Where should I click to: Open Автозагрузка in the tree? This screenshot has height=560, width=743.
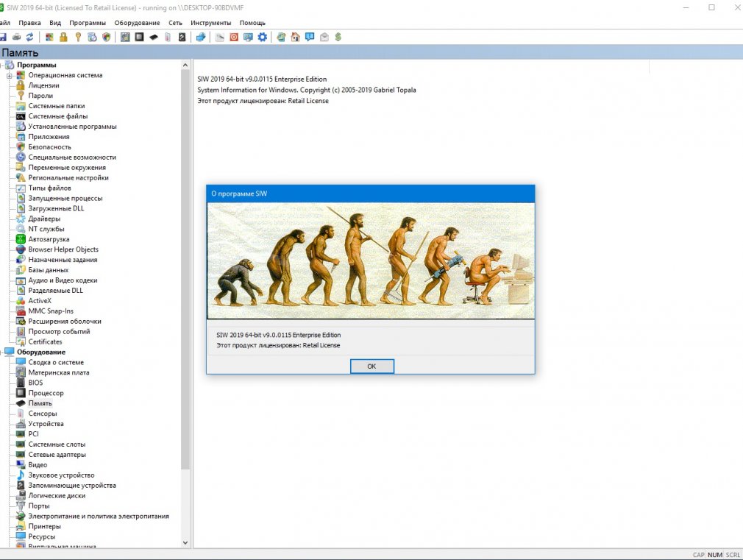click(49, 239)
